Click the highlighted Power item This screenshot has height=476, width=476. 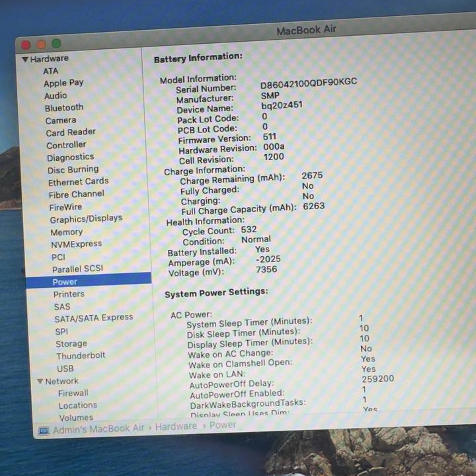89,281
